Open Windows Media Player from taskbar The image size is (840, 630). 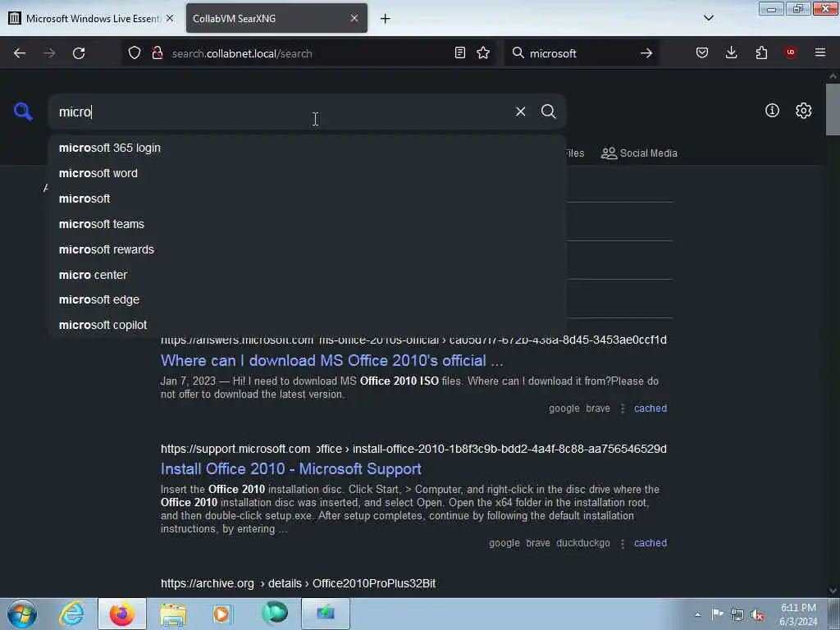point(221,614)
